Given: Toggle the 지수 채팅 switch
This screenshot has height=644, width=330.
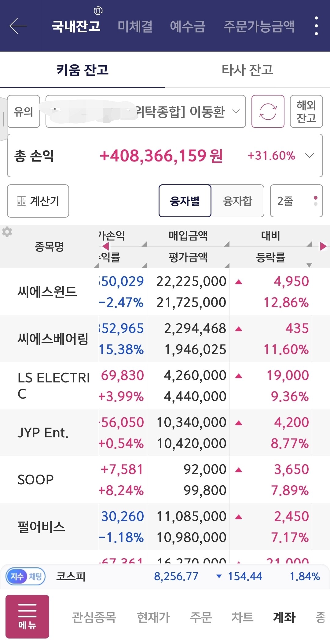Looking at the screenshot, I should [26, 576].
